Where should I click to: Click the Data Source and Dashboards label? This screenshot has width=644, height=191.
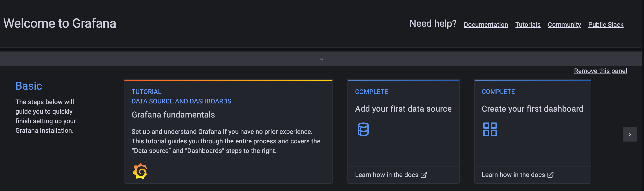181,101
